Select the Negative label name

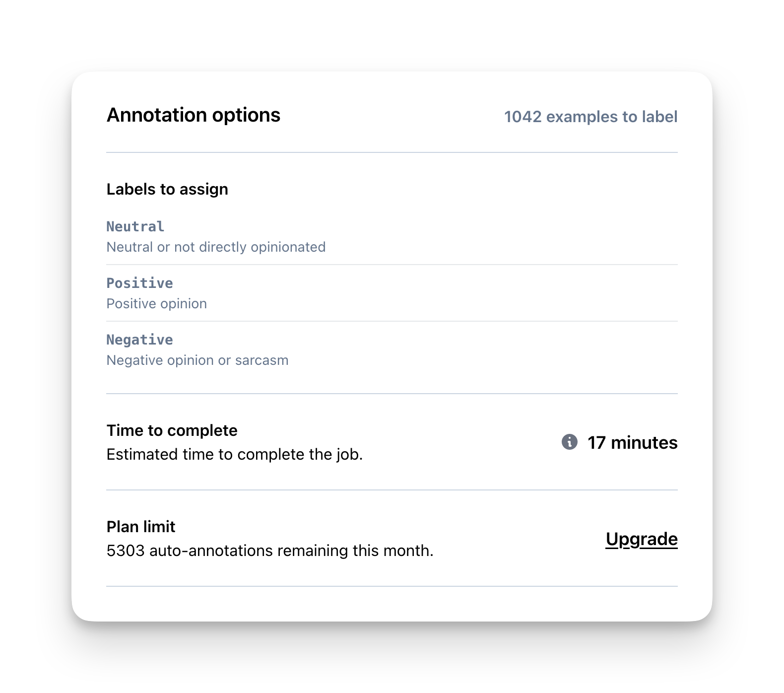pyautogui.click(x=140, y=340)
